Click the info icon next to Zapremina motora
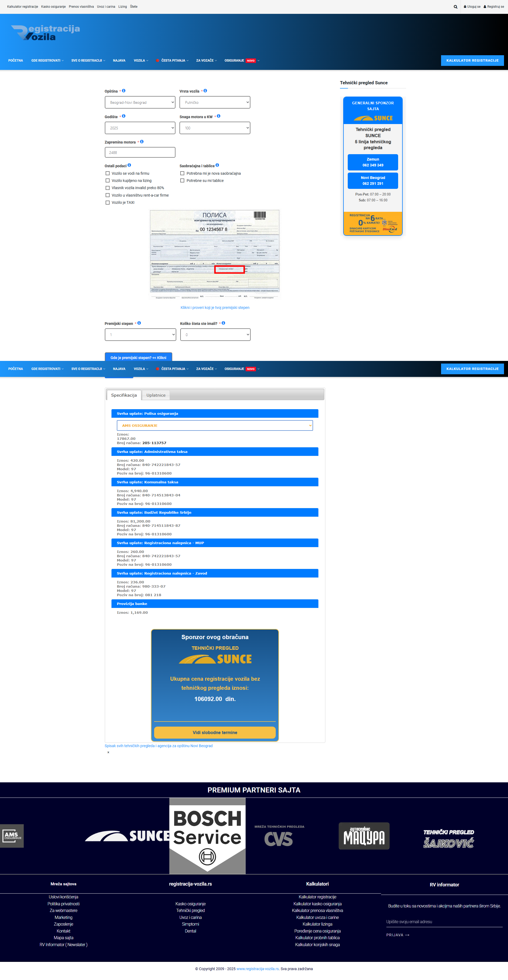This screenshot has height=980, width=508. [142, 142]
